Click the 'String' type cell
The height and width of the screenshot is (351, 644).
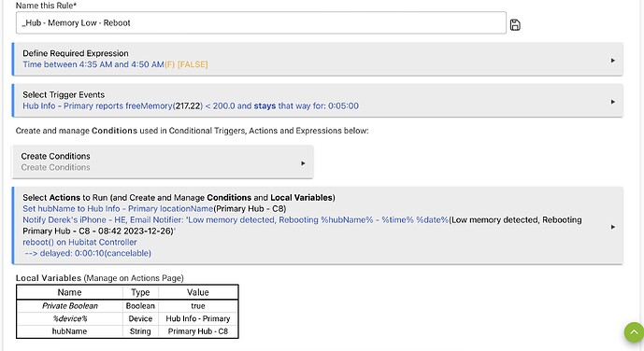coord(140,331)
